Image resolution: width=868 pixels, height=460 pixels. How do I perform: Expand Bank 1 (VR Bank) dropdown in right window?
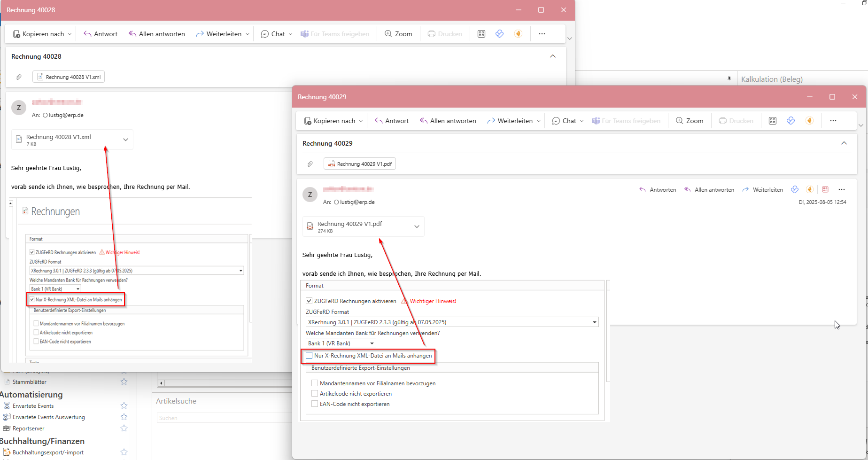(x=372, y=343)
